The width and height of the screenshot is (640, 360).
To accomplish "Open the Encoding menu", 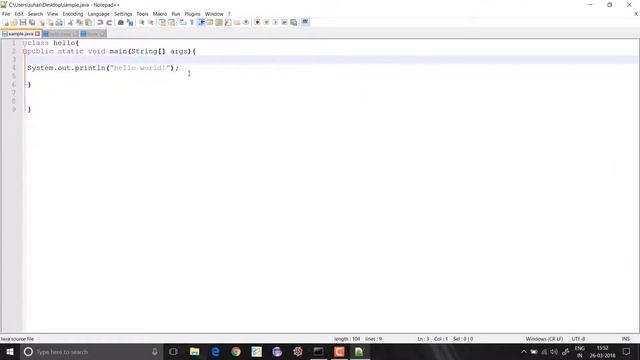I will [73, 14].
